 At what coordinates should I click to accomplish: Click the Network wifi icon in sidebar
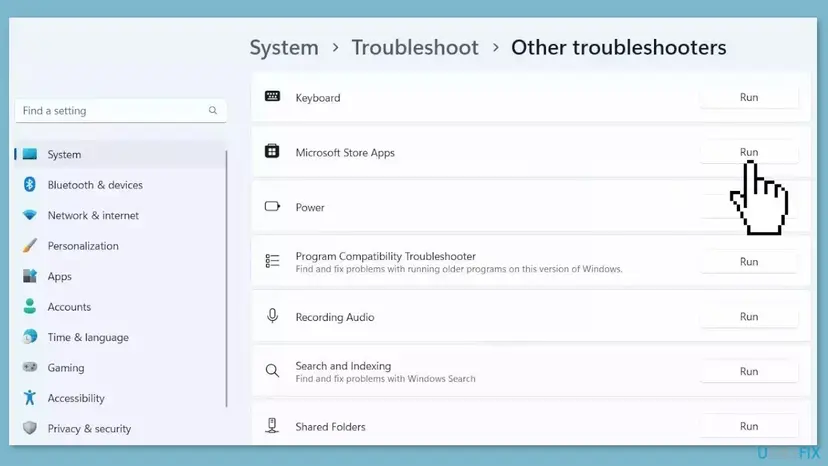point(30,215)
